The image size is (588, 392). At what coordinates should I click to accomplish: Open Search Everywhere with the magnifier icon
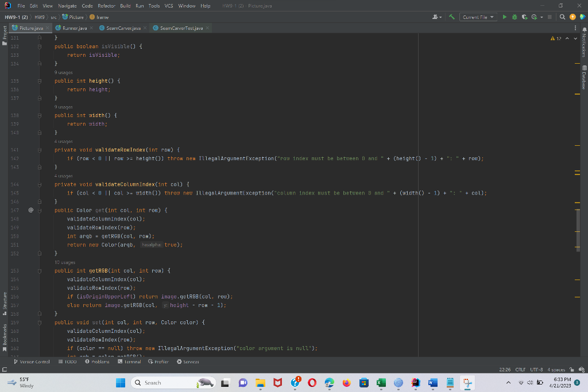coord(562,17)
